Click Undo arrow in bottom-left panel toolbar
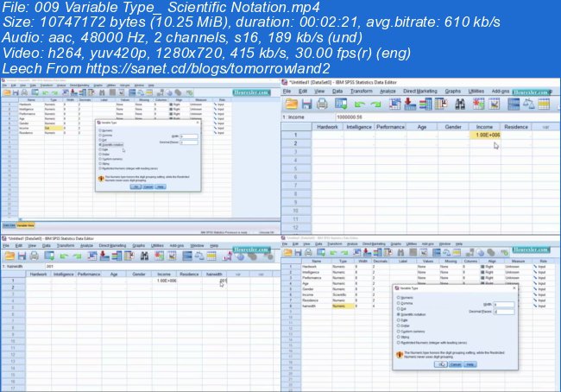Screen dimensions: 561x392 click(x=64, y=256)
